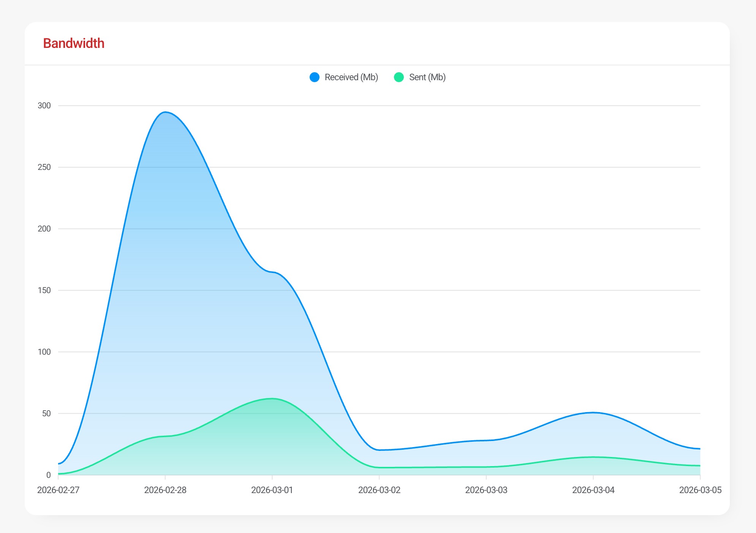The height and width of the screenshot is (533, 756).
Task: Click the 2026-03-04 x-axis date label
Action: tap(593, 490)
